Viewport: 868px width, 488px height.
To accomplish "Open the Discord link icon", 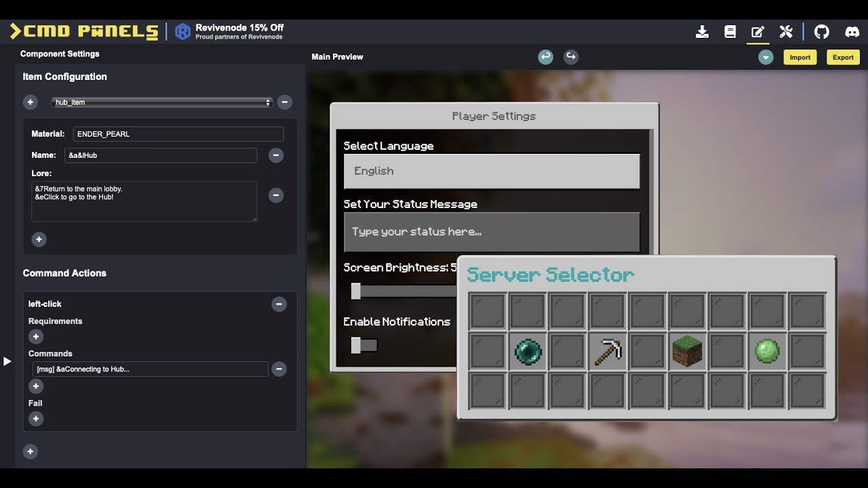I will point(852,32).
